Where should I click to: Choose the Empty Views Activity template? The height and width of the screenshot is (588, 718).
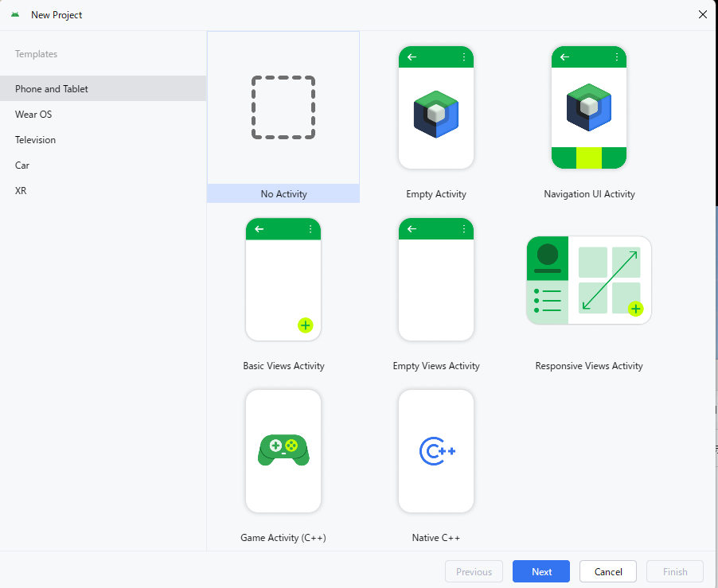(x=436, y=279)
